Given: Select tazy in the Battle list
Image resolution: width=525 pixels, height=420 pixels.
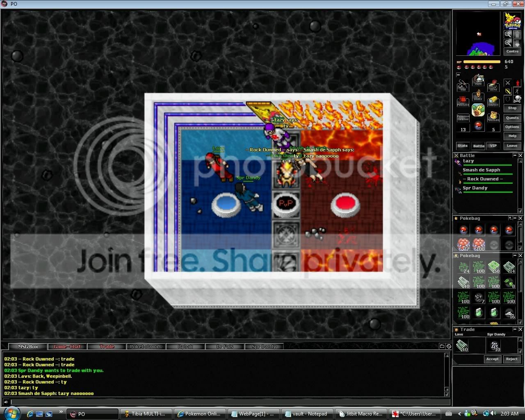Looking at the screenshot, I should [484, 162].
